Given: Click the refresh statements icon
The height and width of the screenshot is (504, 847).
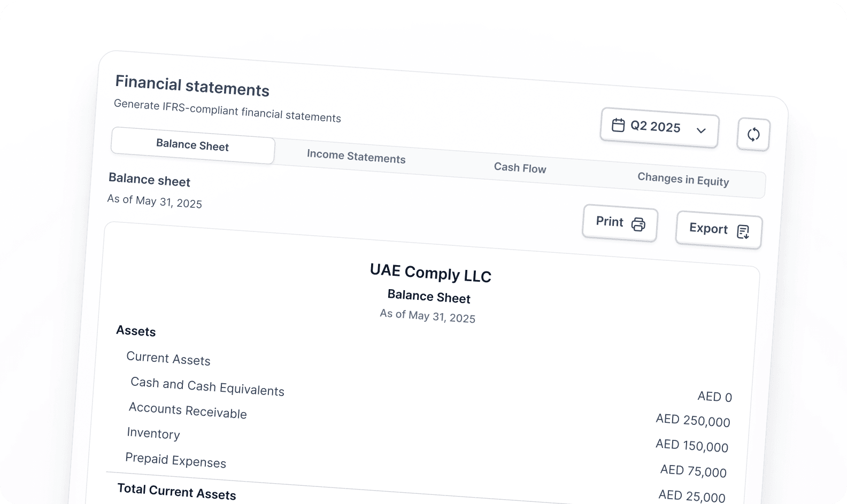Looking at the screenshot, I should point(753,134).
